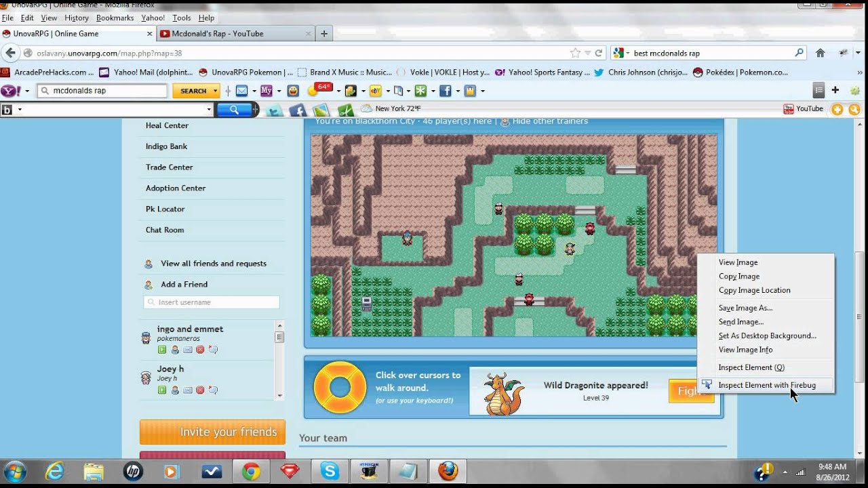The height and width of the screenshot is (488, 868).
Task: Choose Copy Image Location from context menu
Action: pyautogui.click(x=754, y=290)
